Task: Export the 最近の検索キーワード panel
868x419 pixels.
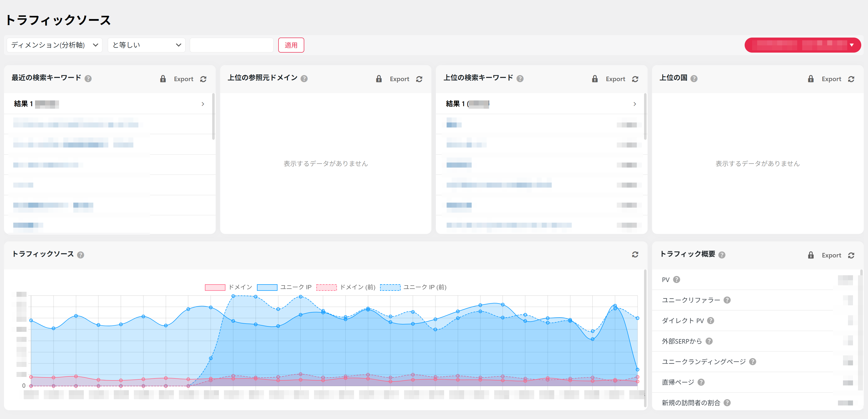Action: point(184,79)
